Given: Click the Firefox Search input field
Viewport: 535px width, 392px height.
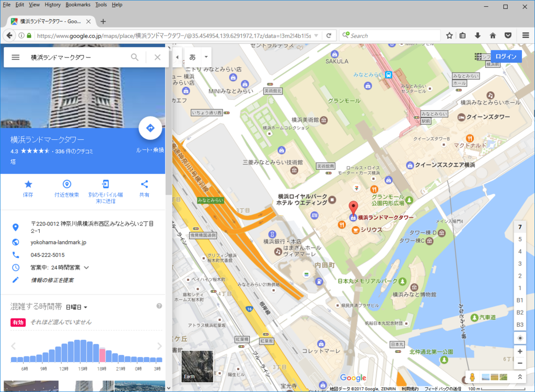Looking at the screenshot, I should 390,35.
